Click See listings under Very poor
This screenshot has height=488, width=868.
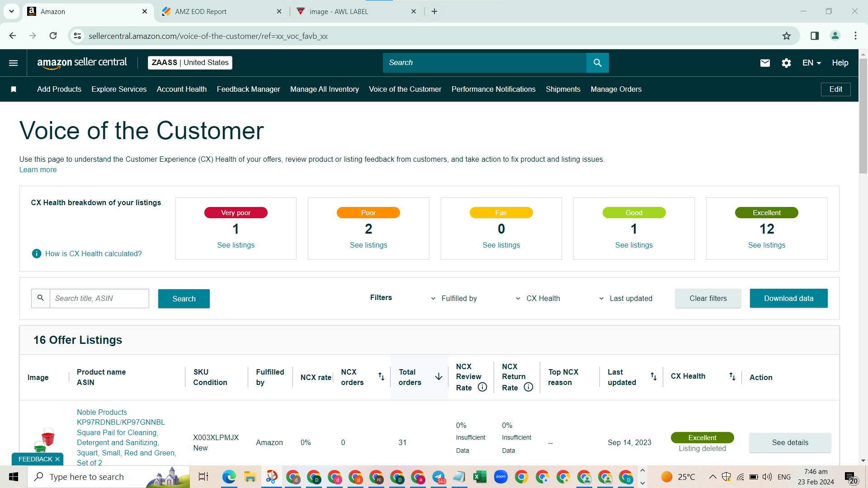pyautogui.click(x=236, y=245)
